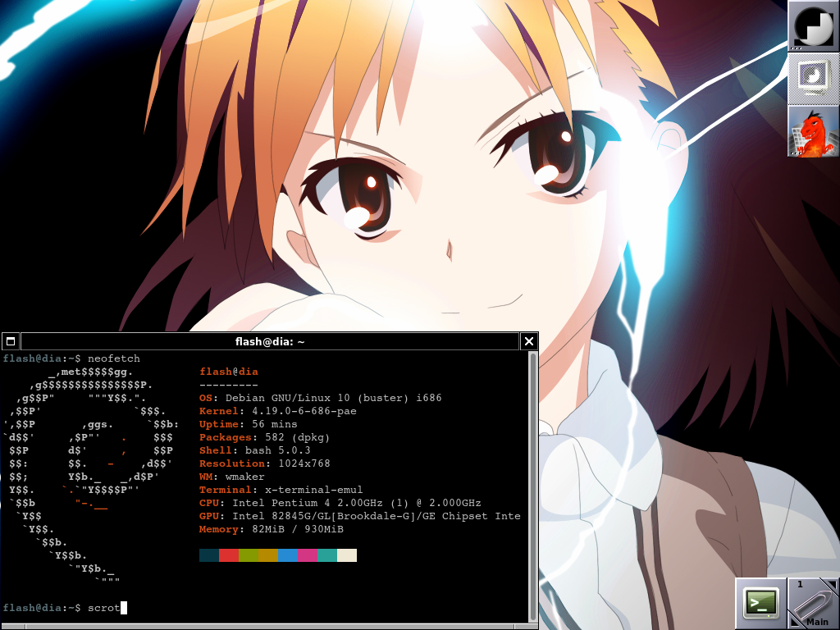Click the 'OS: Debian GNU/Linux 10 (buster) i686' line
This screenshot has width=840, height=630.
tap(321, 398)
